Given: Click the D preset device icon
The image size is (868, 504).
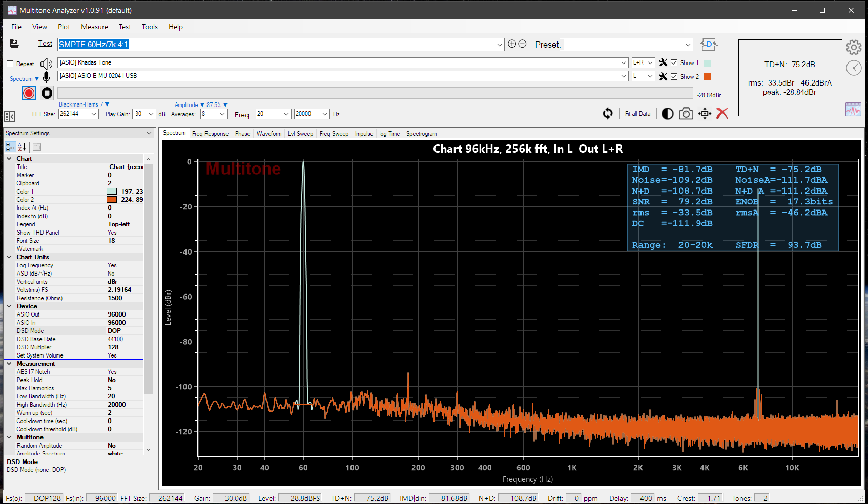Looking at the screenshot, I should point(709,45).
